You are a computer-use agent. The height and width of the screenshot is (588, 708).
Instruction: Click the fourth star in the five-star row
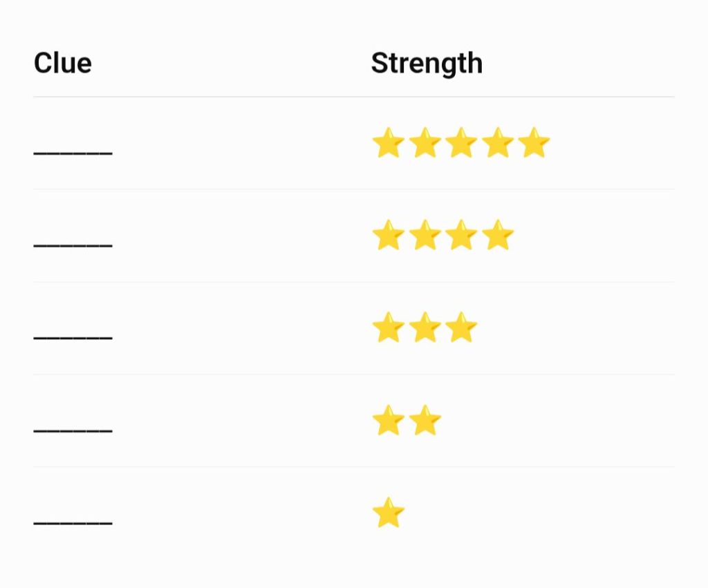498,142
